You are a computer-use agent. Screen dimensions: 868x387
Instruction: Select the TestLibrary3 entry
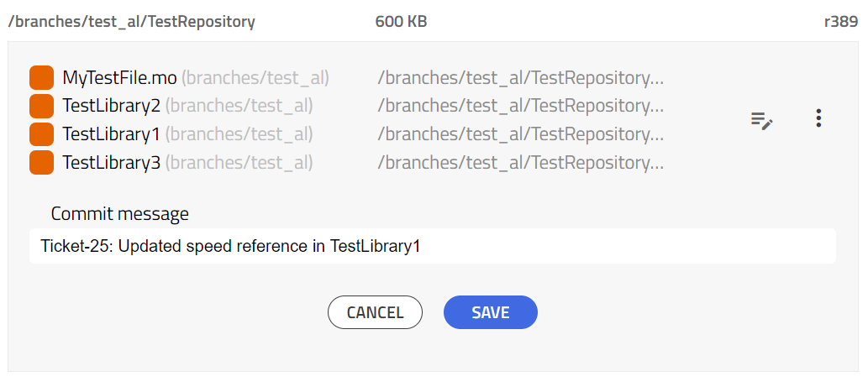[111, 163]
